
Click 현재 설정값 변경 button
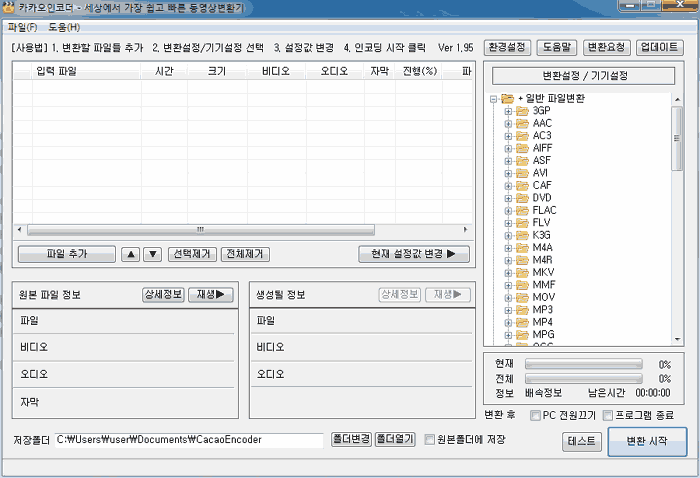pos(414,254)
